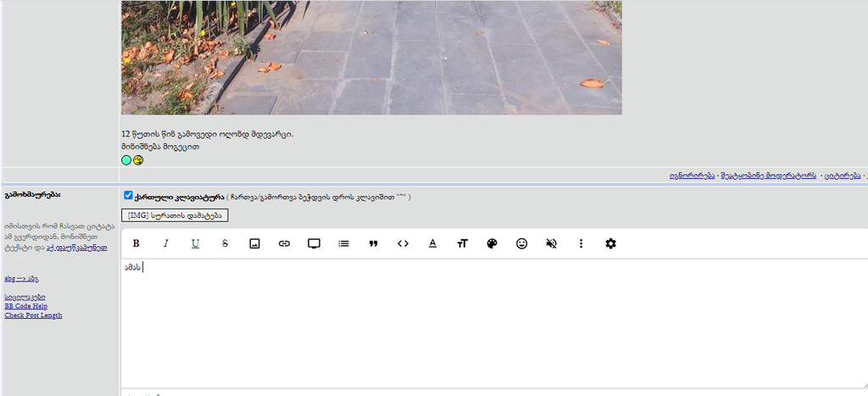Screen dimensions: 868x396
Task: Open text color tool (underlined A)
Action: tap(433, 243)
